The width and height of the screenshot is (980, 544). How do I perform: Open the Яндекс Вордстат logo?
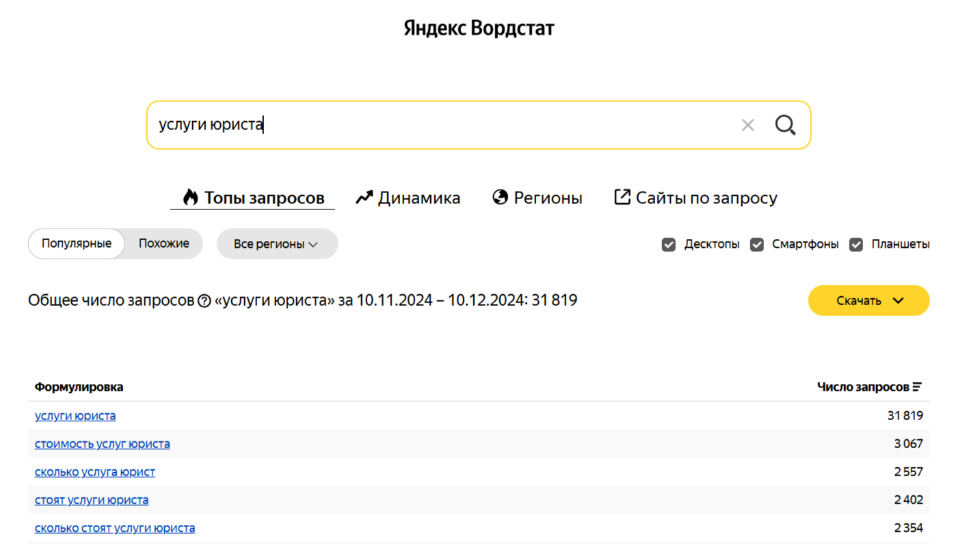click(479, 28)
